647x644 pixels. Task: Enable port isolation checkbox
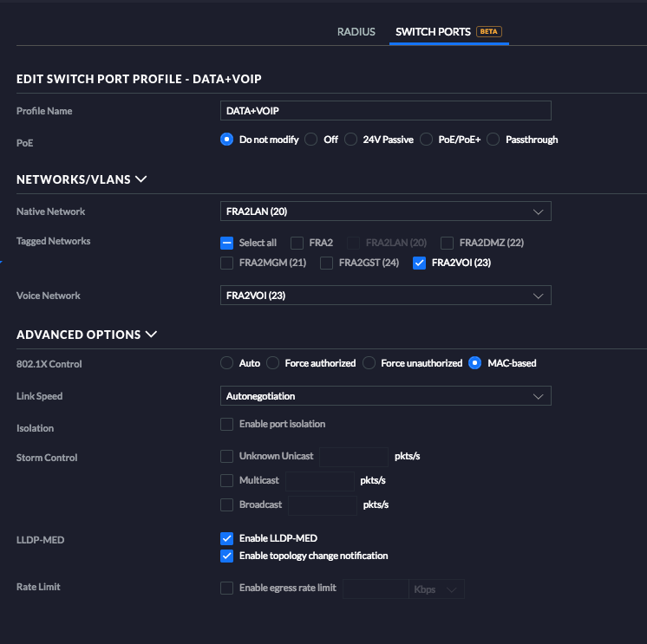tap(226, 424)
